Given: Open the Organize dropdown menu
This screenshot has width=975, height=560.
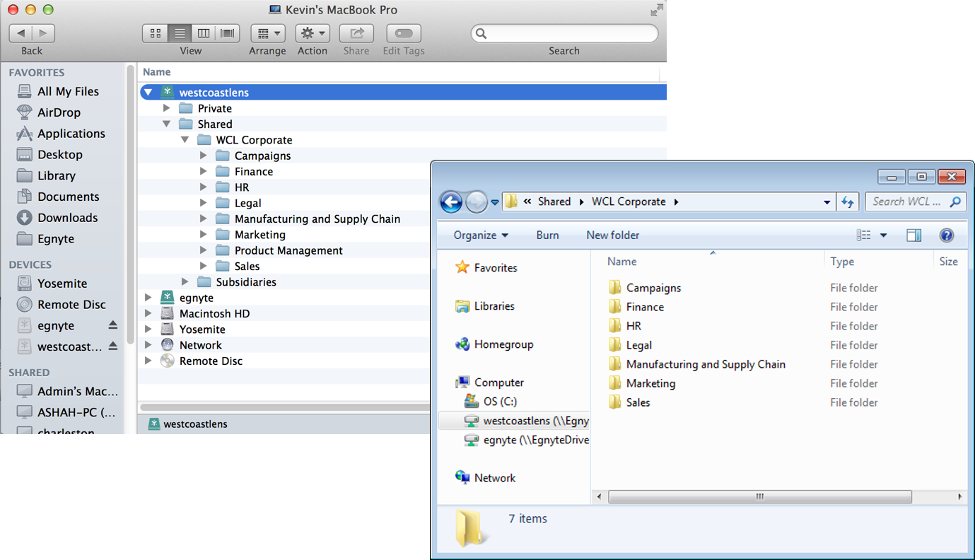Looking at the screenshot, I should coord(480,234).
